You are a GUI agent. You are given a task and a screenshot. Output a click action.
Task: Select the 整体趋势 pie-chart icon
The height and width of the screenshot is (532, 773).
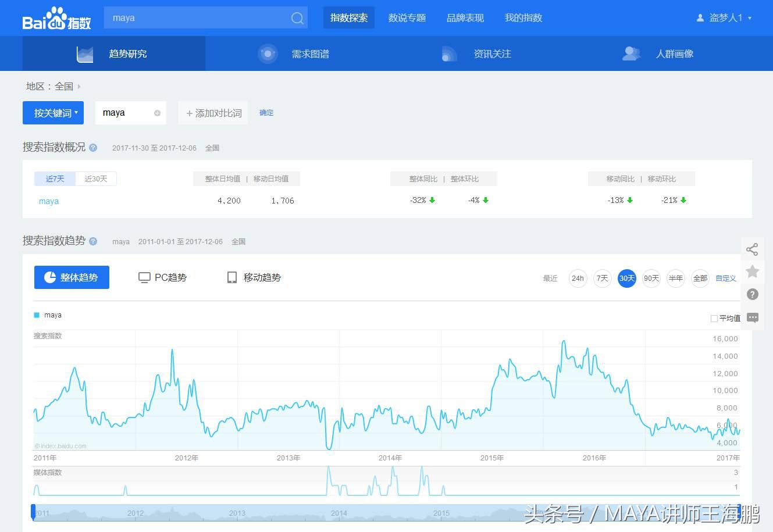point(49,277)
